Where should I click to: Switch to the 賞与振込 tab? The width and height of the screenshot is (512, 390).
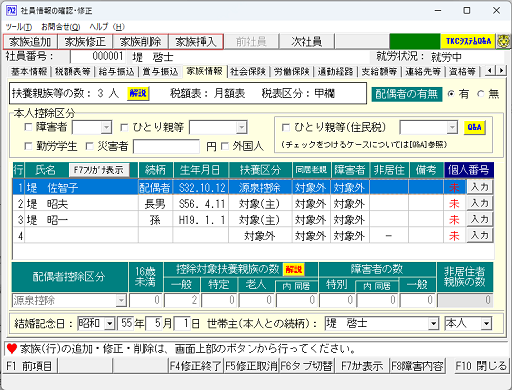tap(160, 71)
